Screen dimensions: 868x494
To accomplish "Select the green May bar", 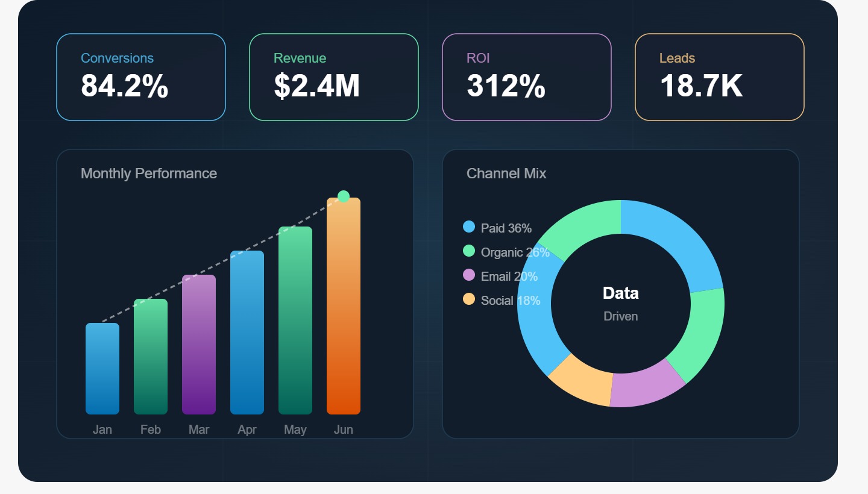I will click(295, 320).
